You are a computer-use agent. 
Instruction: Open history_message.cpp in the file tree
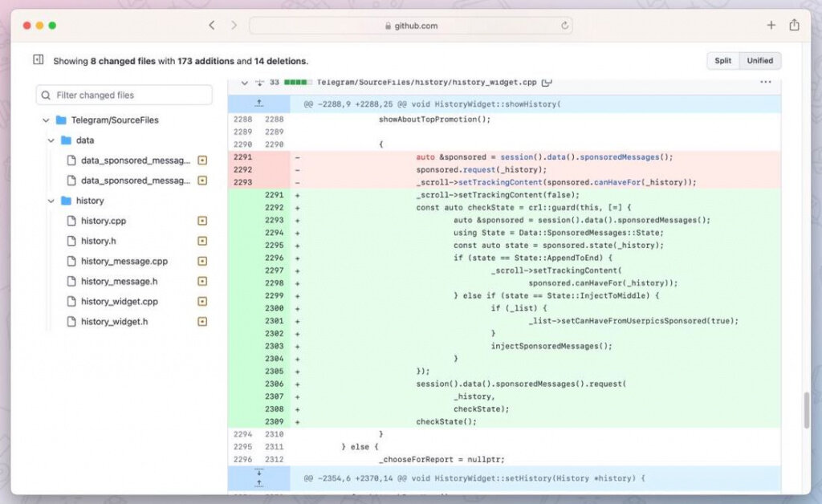pos(124,261)
